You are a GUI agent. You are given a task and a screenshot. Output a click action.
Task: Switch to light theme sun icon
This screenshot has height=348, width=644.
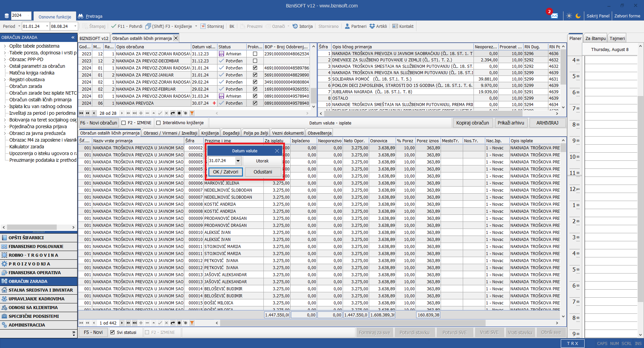(x=569, y=16)
